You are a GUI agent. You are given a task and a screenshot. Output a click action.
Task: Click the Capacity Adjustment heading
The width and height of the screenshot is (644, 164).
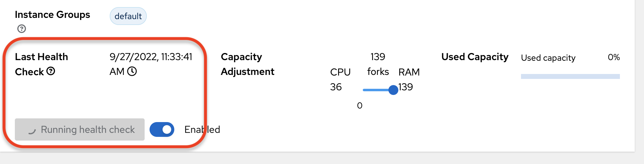click(247, 64)
